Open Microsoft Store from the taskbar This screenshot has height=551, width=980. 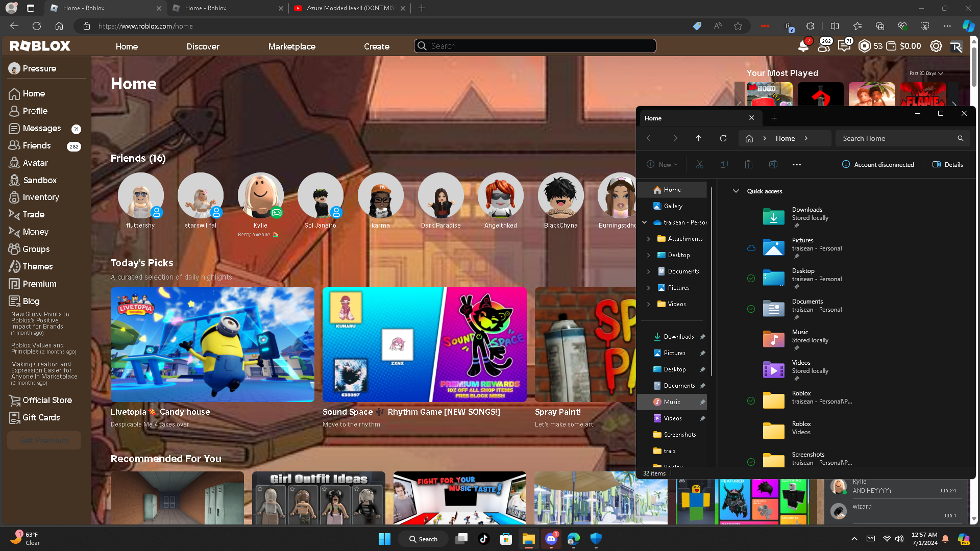[506, 539]
